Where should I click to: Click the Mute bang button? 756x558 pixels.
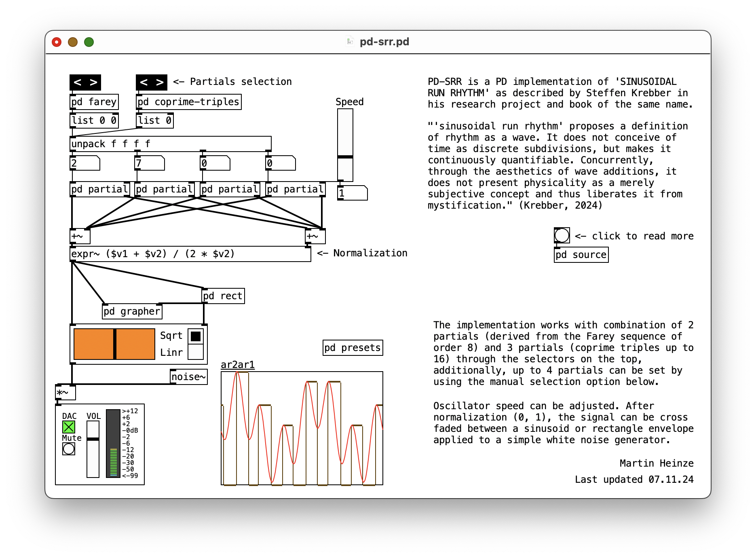[x=69, y=449]
